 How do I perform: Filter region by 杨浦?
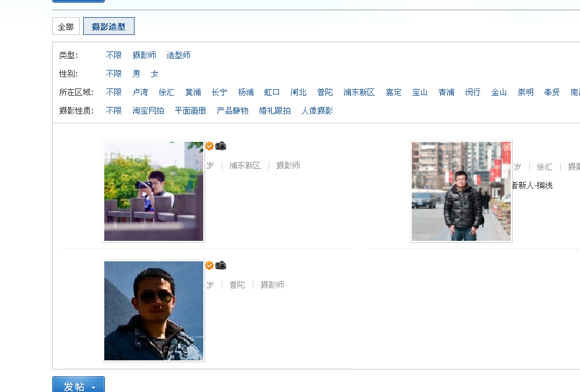(x=246, y=92)
